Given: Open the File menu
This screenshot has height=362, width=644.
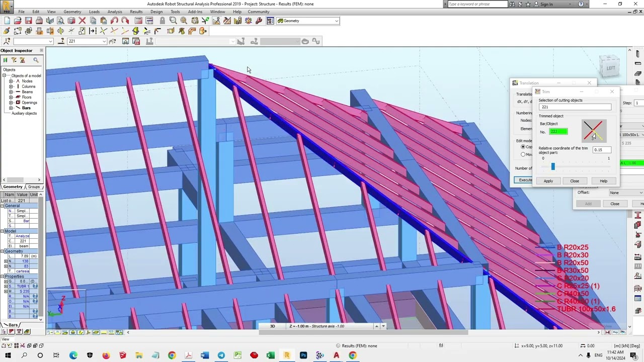Looking at the screenshot, I should point(22,12).
